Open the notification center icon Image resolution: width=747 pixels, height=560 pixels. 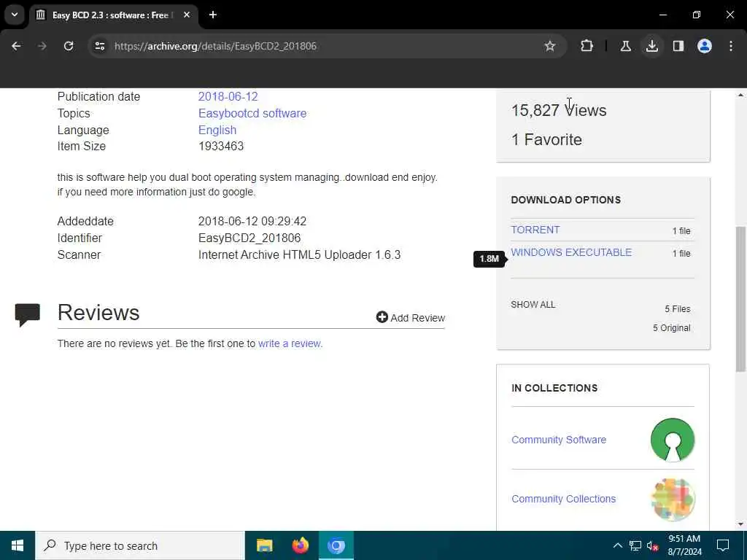coord(723,545)
